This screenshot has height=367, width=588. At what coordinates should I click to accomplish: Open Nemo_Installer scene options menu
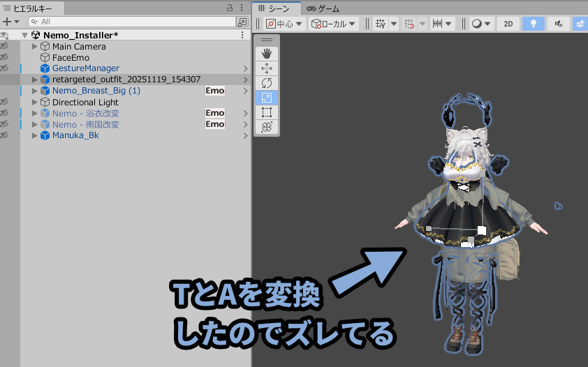point(242,35)
